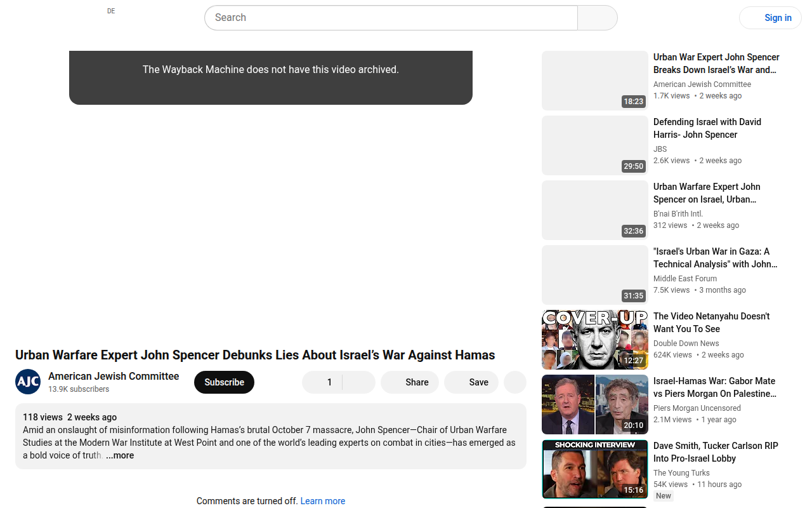
Task: Click the '13.9K subscribers' text
Action: [79, 389]
